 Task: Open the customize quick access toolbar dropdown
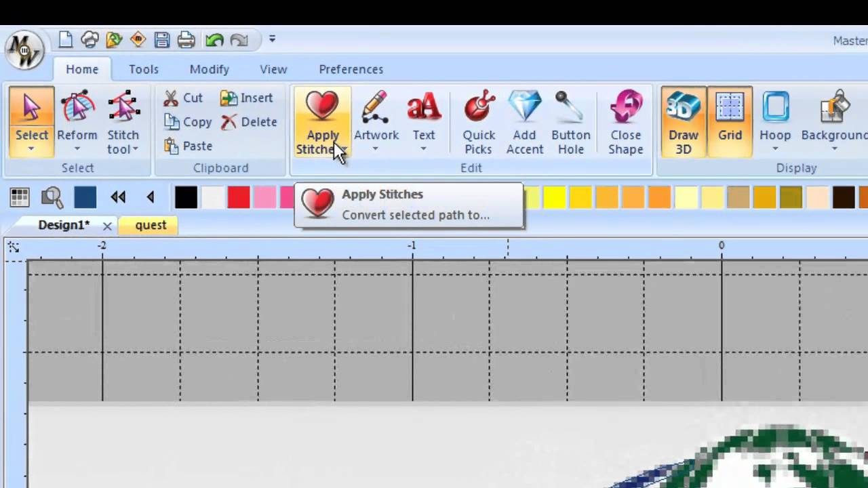[272, 39]
